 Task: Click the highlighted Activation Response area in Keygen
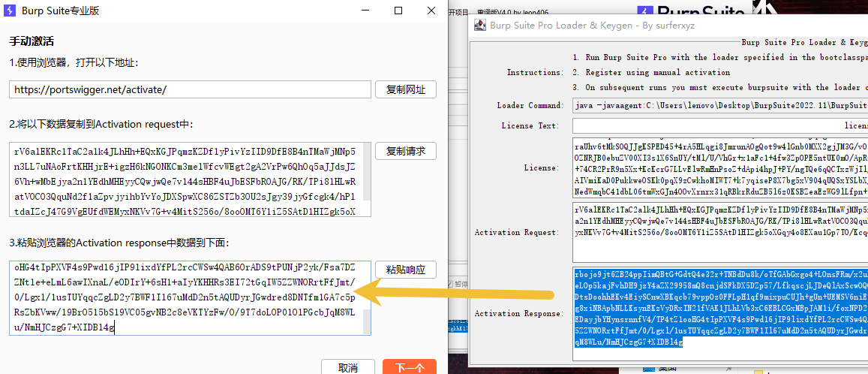720,314
